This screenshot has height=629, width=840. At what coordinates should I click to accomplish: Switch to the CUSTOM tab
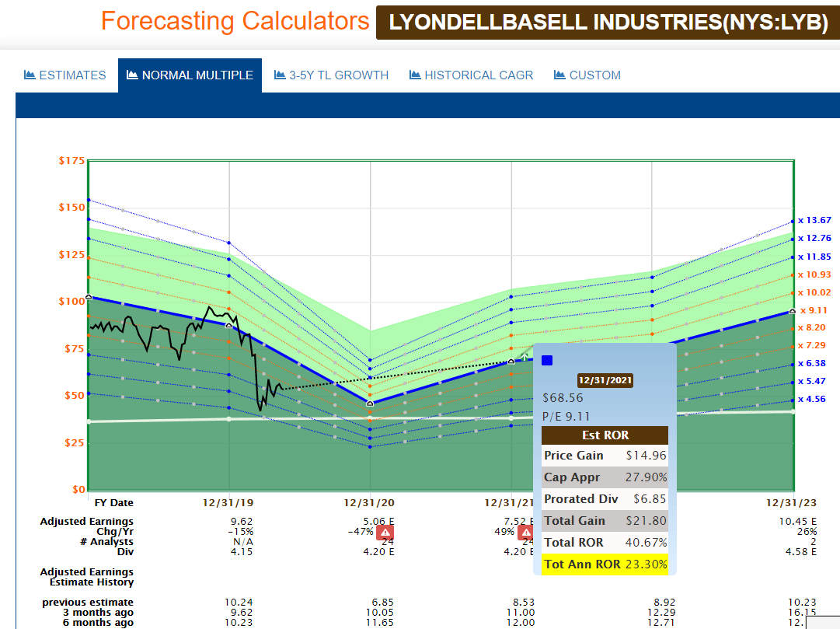click(587, 75)
